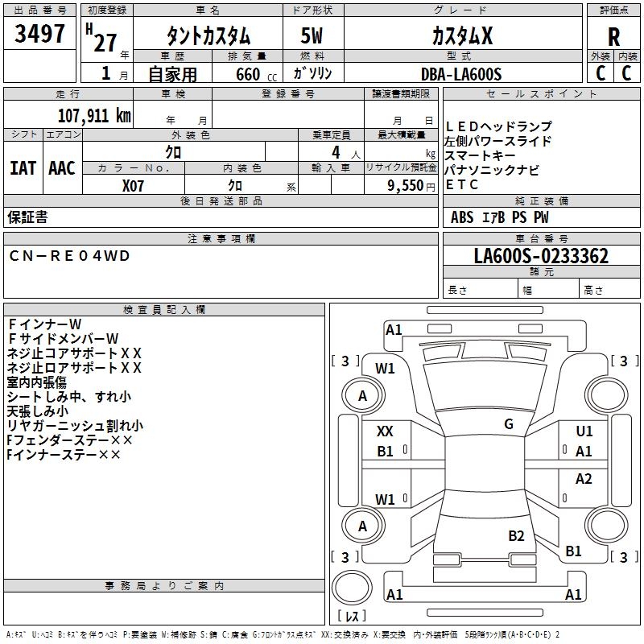Viewport: 644px width, 644px height.
Task: Select the car name タントカスタム
Action: 208,37
